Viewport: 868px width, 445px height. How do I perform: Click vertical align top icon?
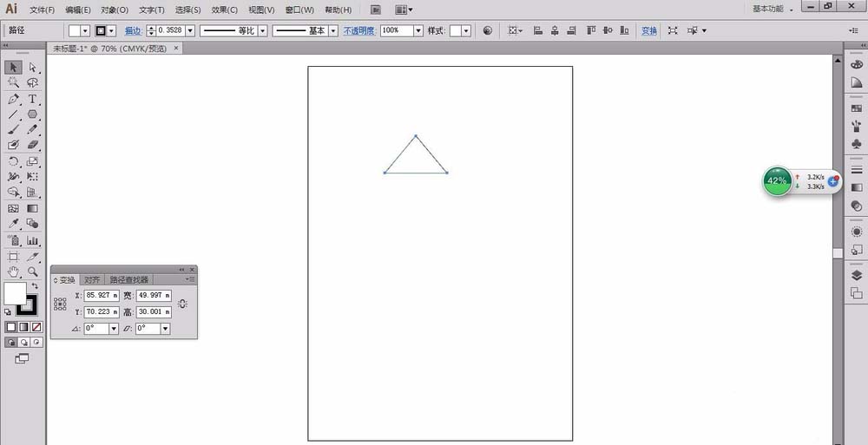591,31
